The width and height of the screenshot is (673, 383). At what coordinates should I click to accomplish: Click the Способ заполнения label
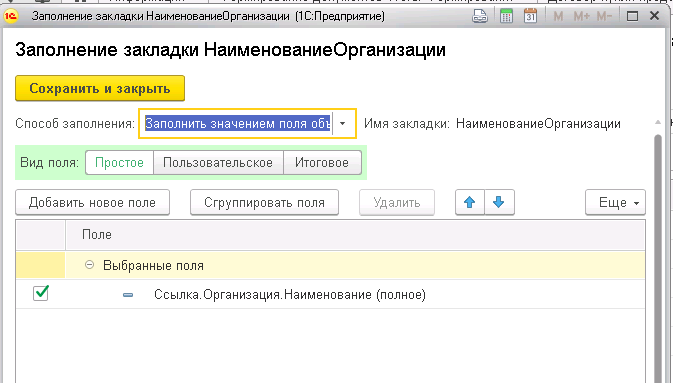tap(75, 124)
